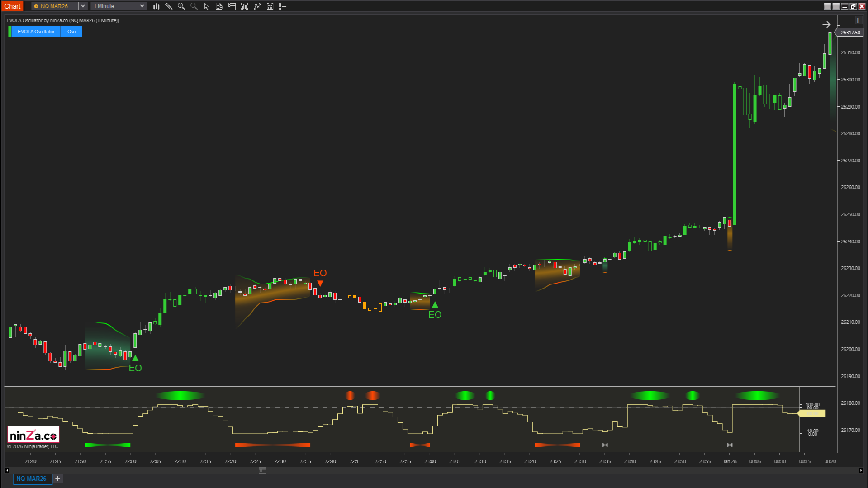This screenshot has height=488, width=868.
Task: Open the bar type selection icon
Action: point(156,6)
